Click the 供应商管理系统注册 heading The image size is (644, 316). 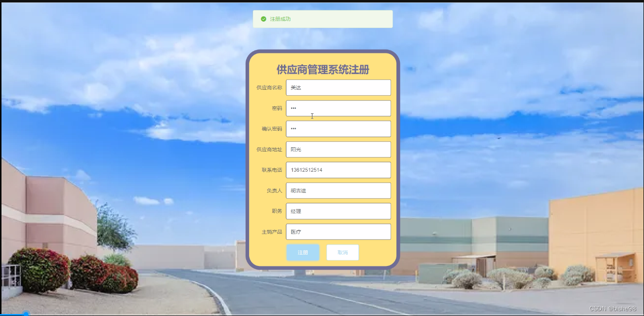click(323, 70)
